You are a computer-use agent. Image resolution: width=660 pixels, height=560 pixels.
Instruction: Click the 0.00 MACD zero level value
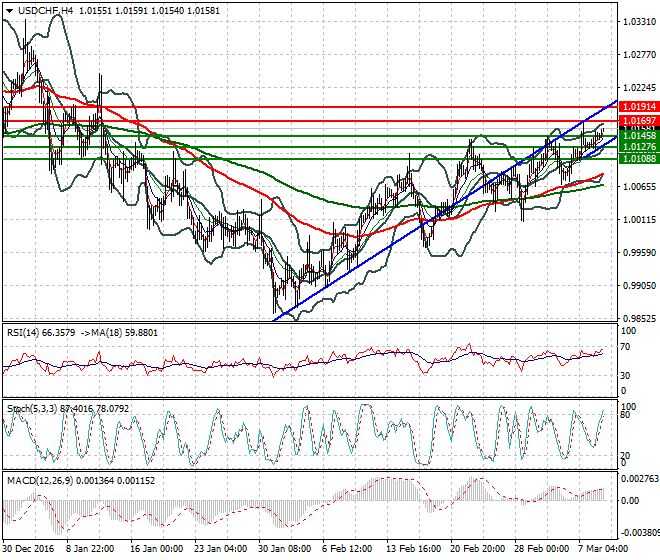click(x=630, y=501)
